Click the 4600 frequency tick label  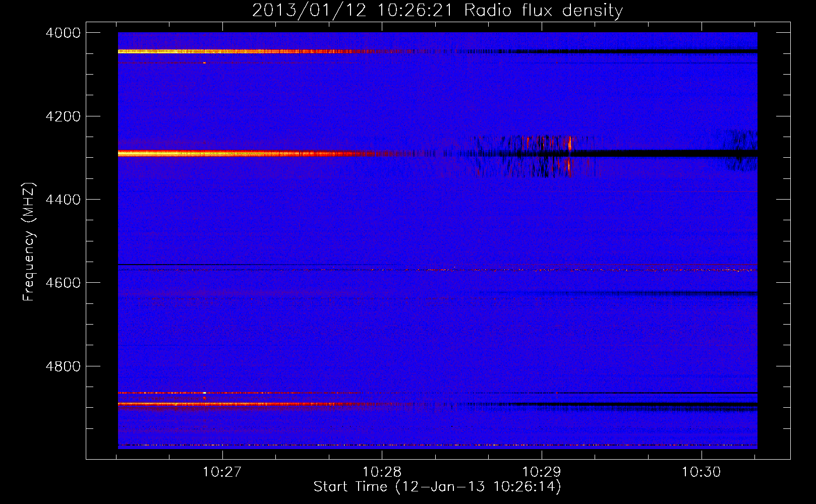pos(63,283)
